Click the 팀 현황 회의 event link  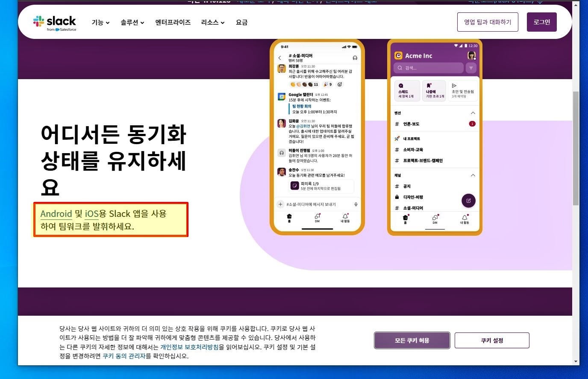302,106
